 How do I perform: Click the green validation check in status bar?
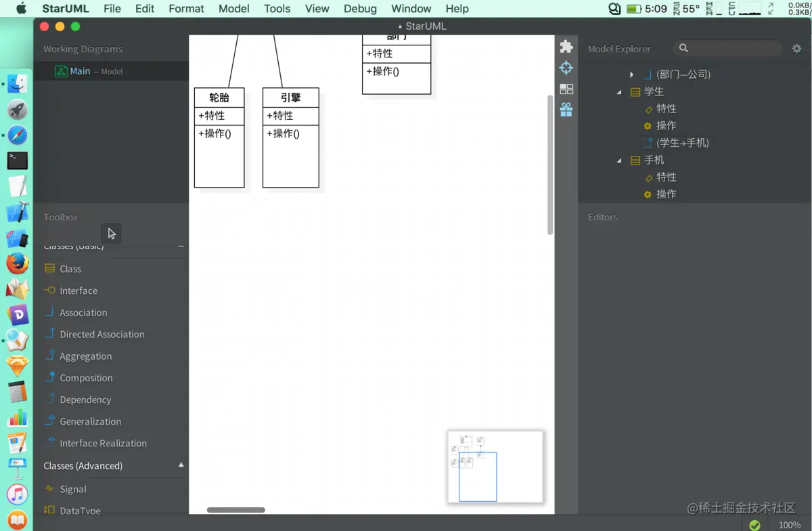(x=754, y=525)
